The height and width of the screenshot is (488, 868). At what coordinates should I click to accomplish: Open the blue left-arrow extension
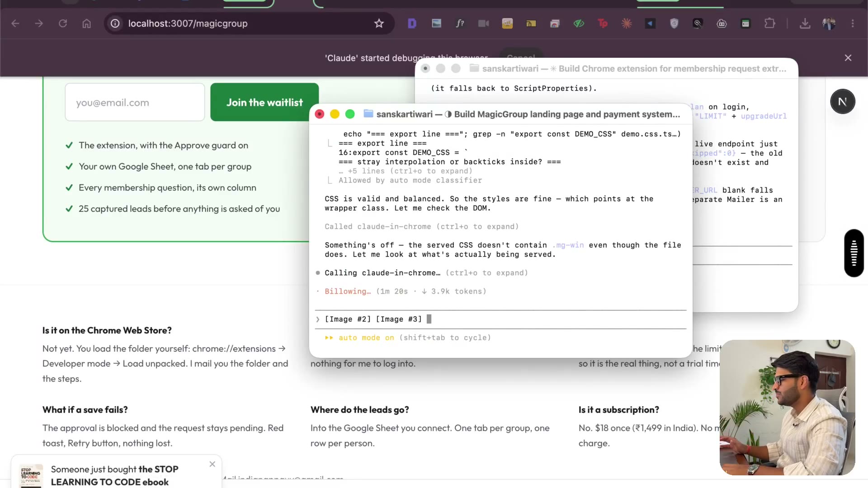click(650, 23)
